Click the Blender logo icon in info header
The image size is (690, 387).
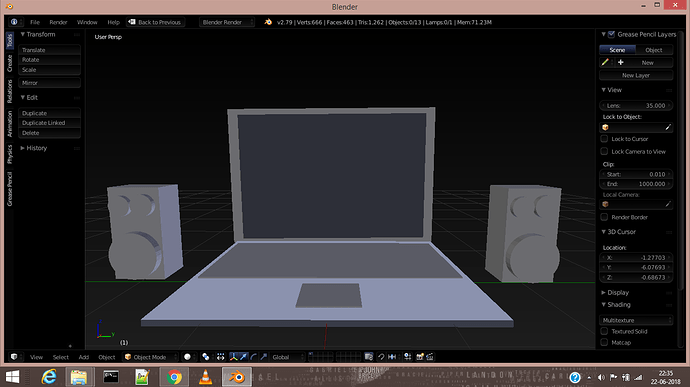pos(268,22)
